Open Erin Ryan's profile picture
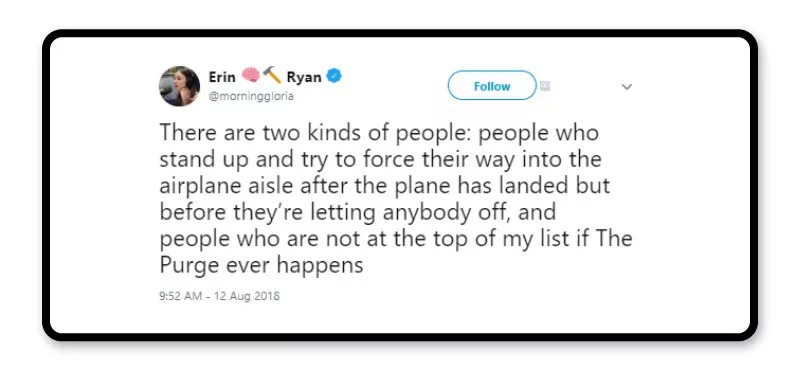The image size is (800, 374). tap(179, 86)
